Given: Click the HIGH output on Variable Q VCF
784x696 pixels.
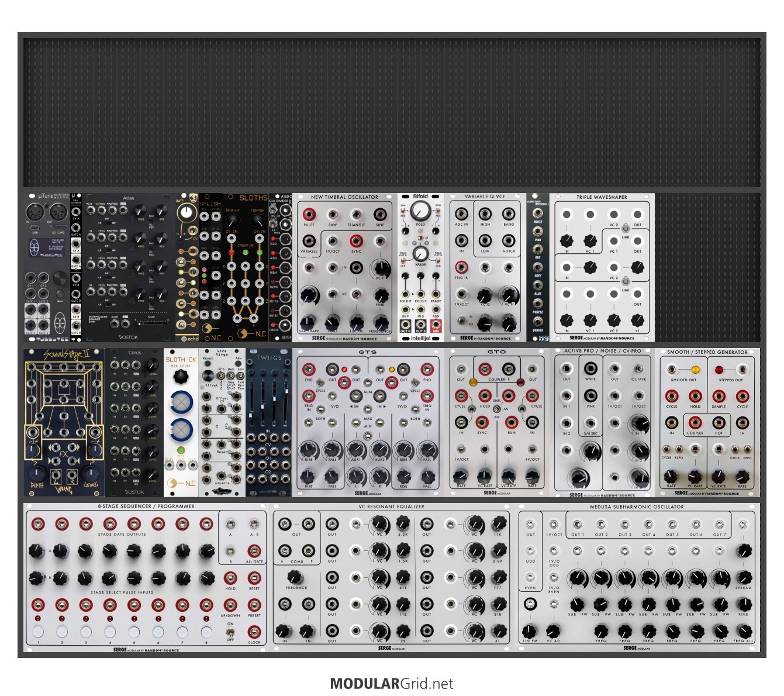Looking at the screenshot, I should (x=485, y=214).
